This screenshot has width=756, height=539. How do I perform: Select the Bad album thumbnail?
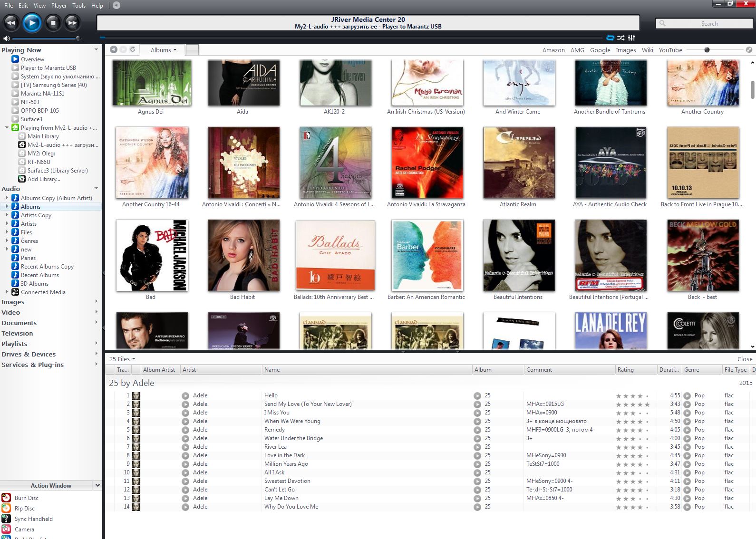tap(152, 255)
